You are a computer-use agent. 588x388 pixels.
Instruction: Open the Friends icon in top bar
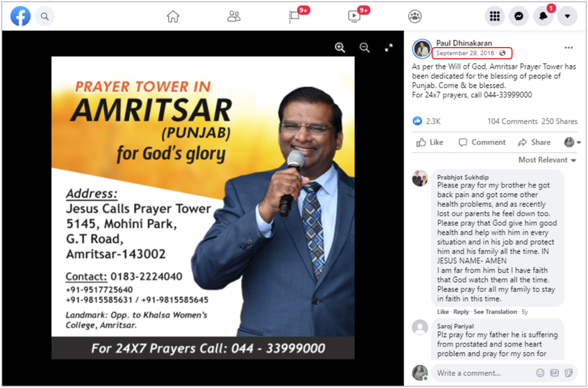pos(234,16)
